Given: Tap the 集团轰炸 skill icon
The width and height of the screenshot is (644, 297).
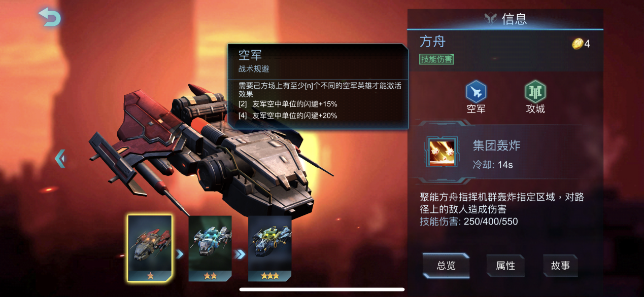Looking at the screenshot, I should 440,152.
